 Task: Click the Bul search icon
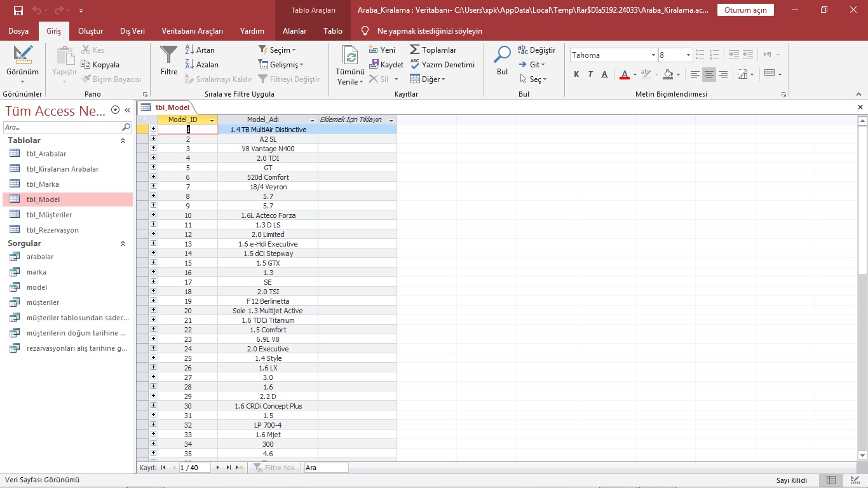click(502, 56)
